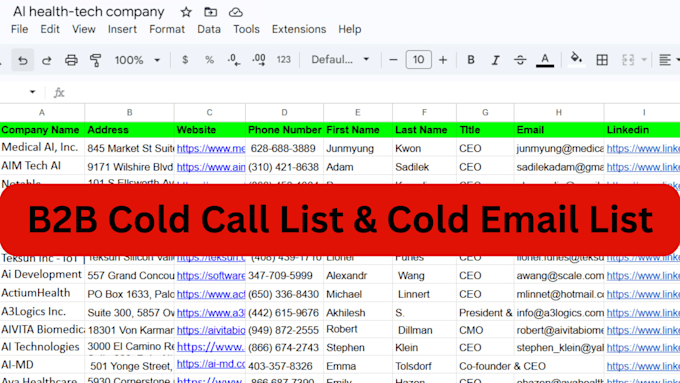The width and height of the screenshot is (680, 383).
Task: Increase the font size
Action: (x=443, y=60)
